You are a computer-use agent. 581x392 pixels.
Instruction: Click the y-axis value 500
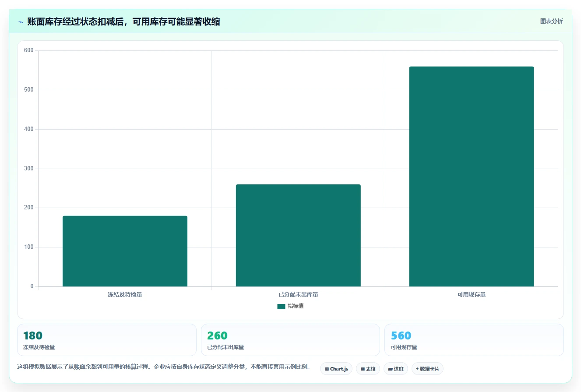coord(29,90)
